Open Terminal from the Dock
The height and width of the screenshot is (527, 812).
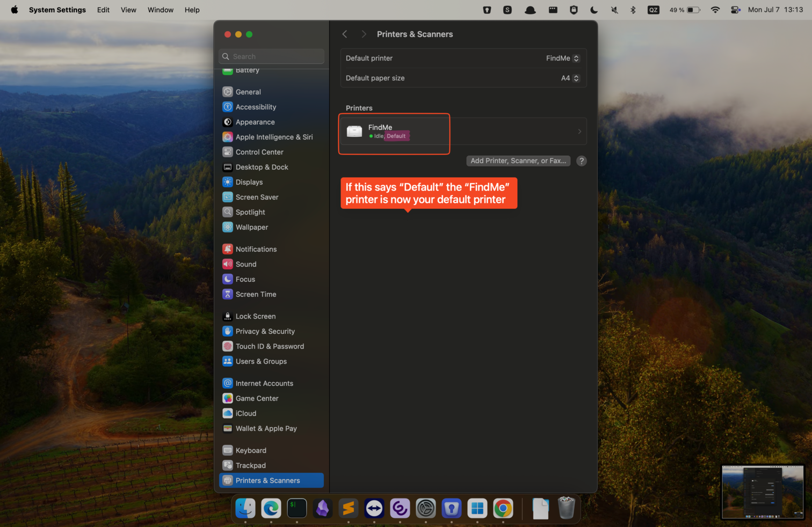[297, 508]
